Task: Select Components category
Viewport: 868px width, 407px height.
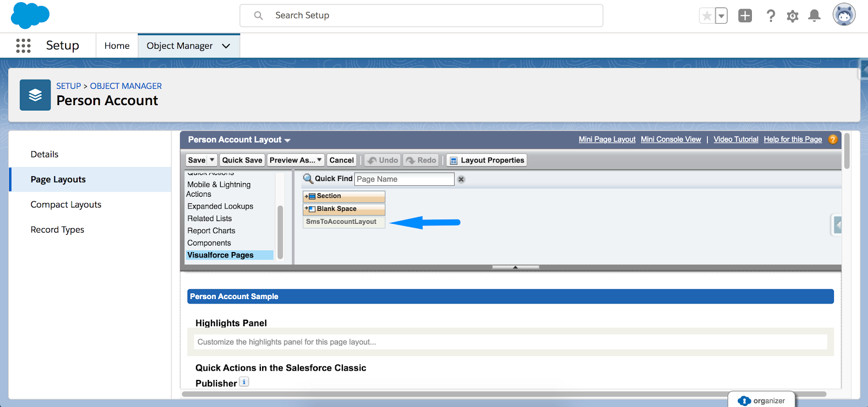Action: (209, 243)
